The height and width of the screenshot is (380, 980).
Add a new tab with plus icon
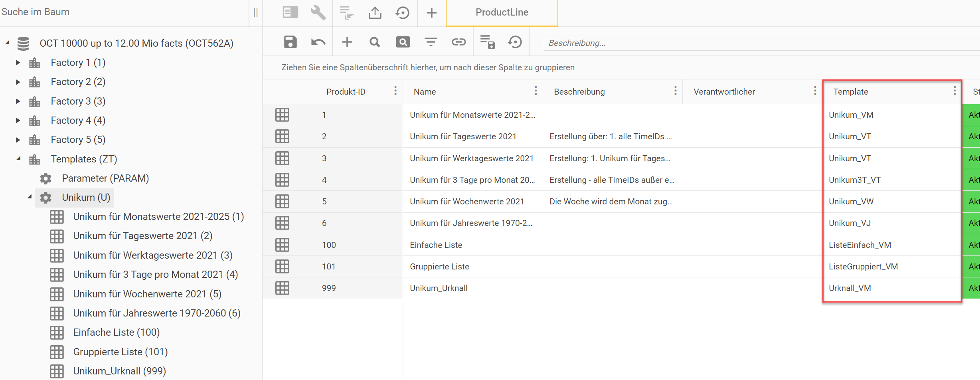point(431,13)
